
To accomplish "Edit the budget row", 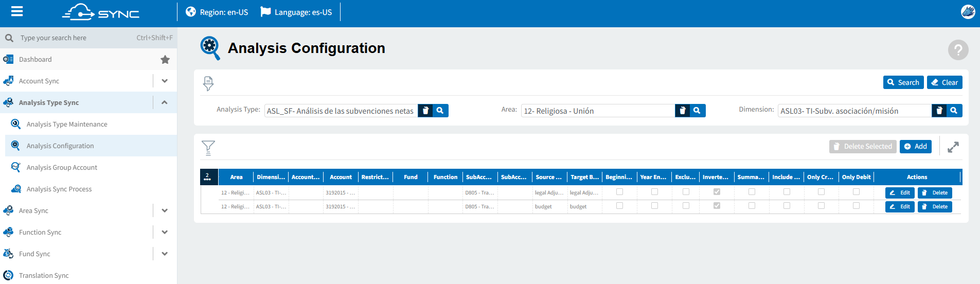I will [900, 206].
